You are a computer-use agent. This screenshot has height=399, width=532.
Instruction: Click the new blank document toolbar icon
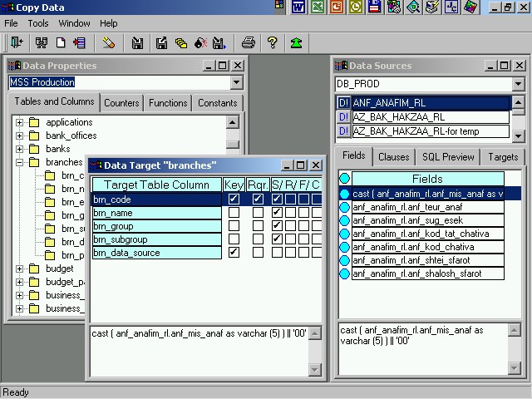61,42
